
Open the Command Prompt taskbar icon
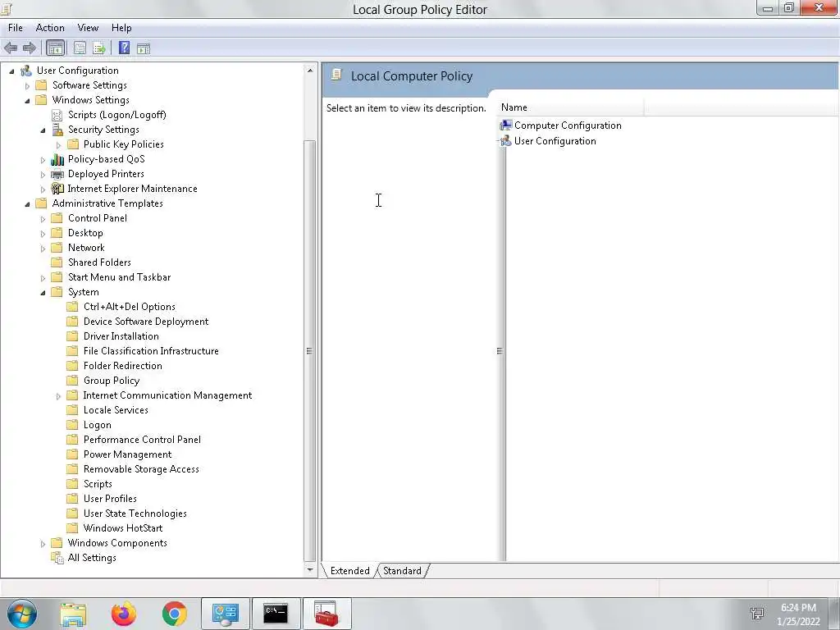(x=276, y=614)
